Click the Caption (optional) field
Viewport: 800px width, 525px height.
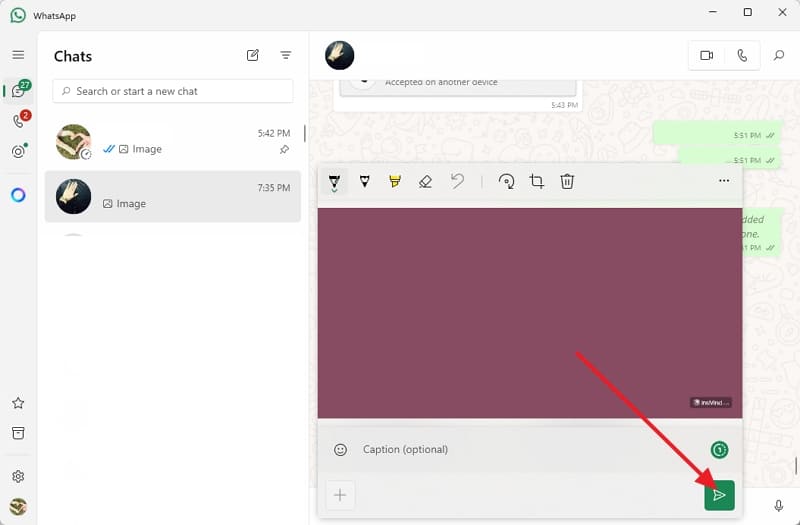click(520, 450)
